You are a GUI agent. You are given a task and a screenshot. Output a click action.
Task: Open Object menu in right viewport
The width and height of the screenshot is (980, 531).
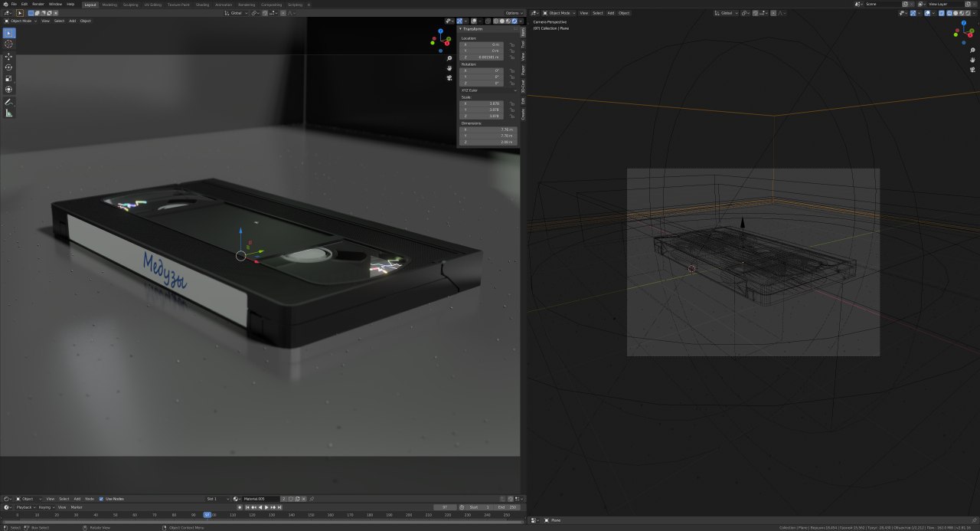[x=624, y=13]
